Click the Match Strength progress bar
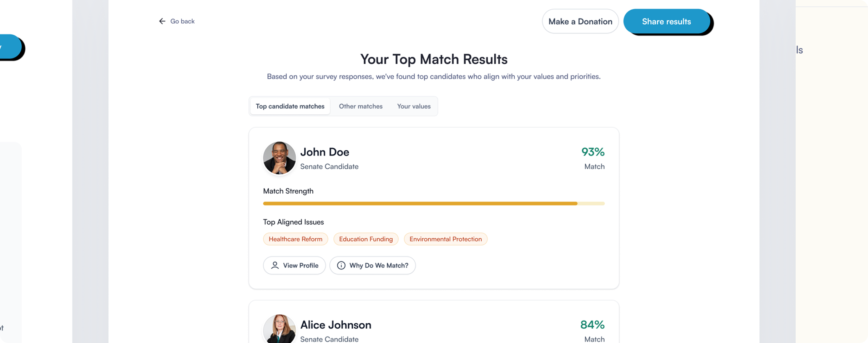868x343 pixels. [x=434, y=204]
